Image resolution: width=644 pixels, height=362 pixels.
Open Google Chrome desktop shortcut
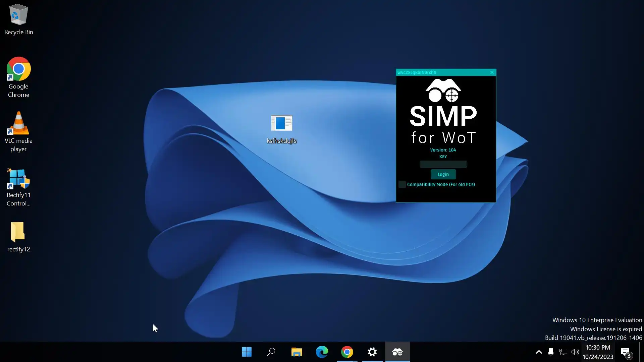pos(18,77)
